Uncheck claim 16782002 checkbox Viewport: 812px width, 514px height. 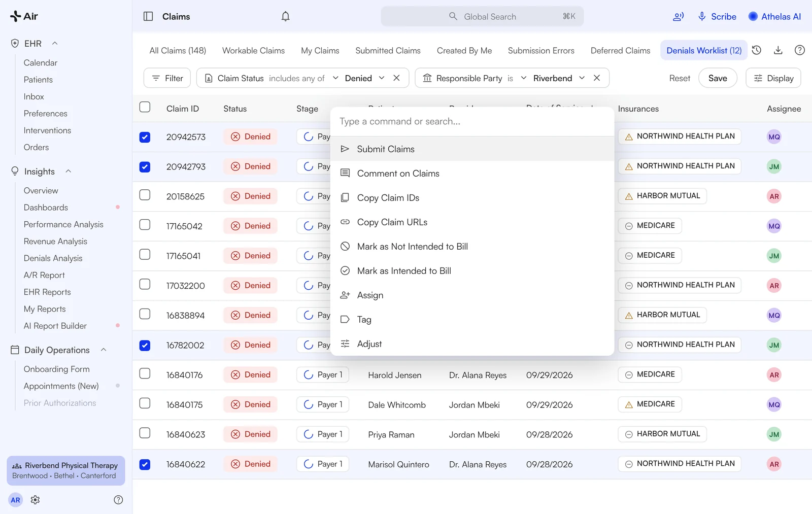click(145, 346)
